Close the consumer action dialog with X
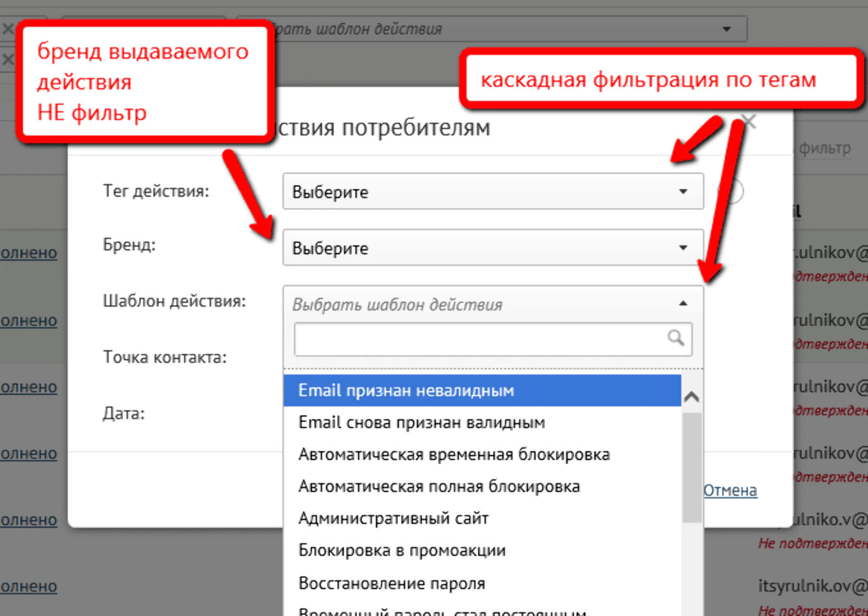Viewport: 868px width, 616px height. tap(749, 122)
